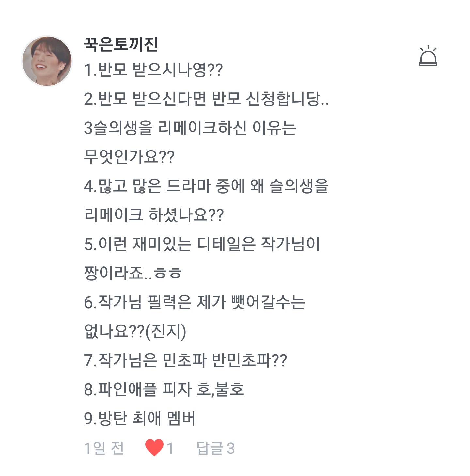470x476 pixels.
Task: Click the 1일 전 timestamp
Action: (x=104, y=448)
